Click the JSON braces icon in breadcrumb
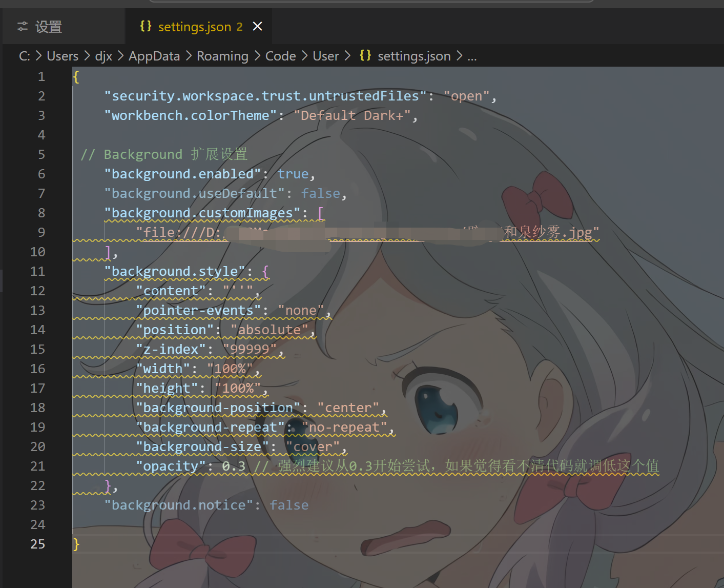 click(x=365, y=55)
